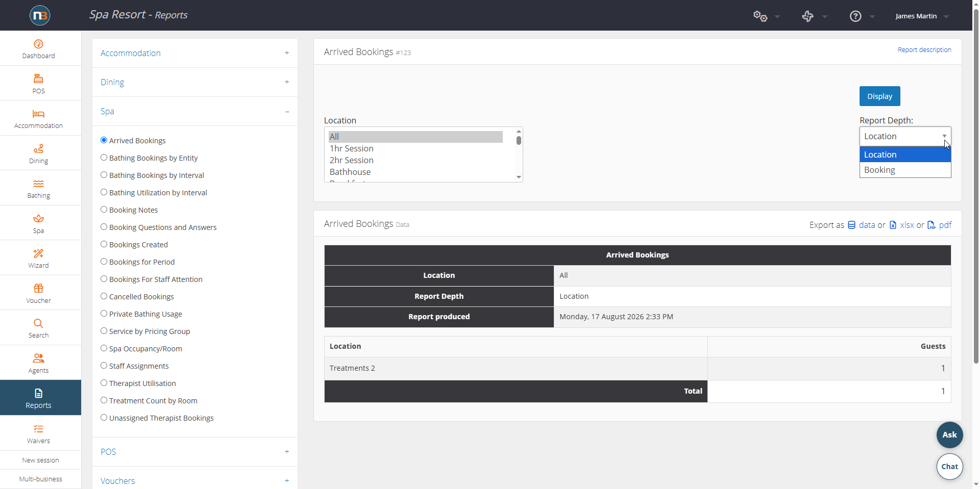Choose Booking in Report Depth list
The width and height of the screenshot is (980, 489).
point(905,170)
